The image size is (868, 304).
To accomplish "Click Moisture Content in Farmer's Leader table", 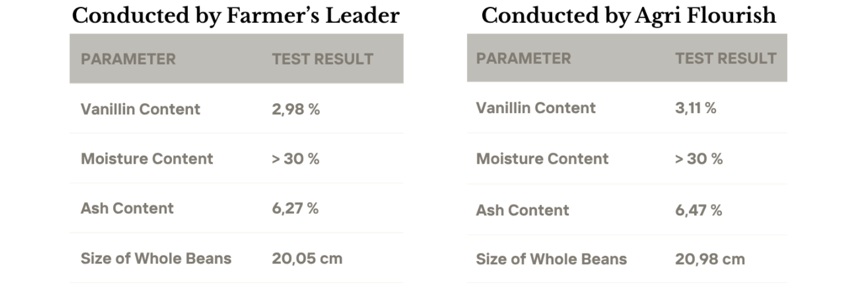I will 147,159.
